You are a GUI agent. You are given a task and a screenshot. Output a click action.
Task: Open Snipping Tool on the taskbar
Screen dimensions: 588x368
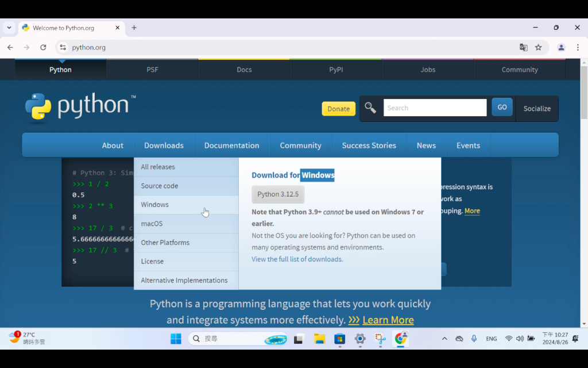(380, 339)
